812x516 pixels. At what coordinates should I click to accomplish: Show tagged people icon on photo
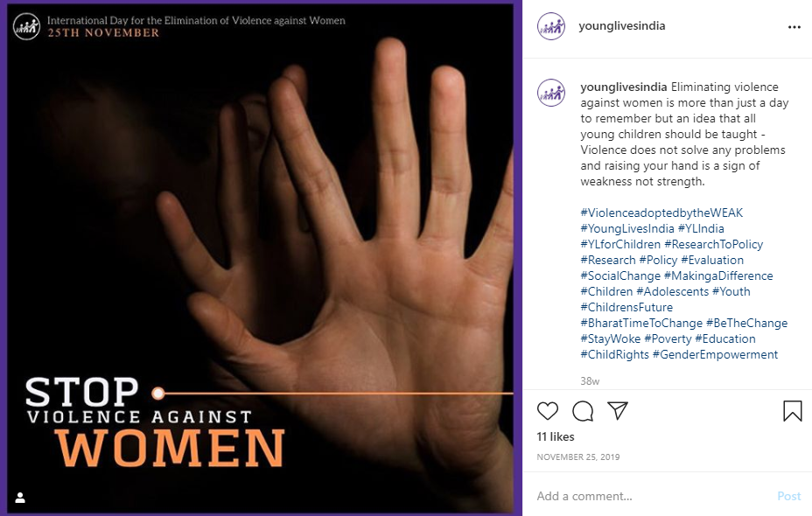pyautogui.click(x=20, y=498)
